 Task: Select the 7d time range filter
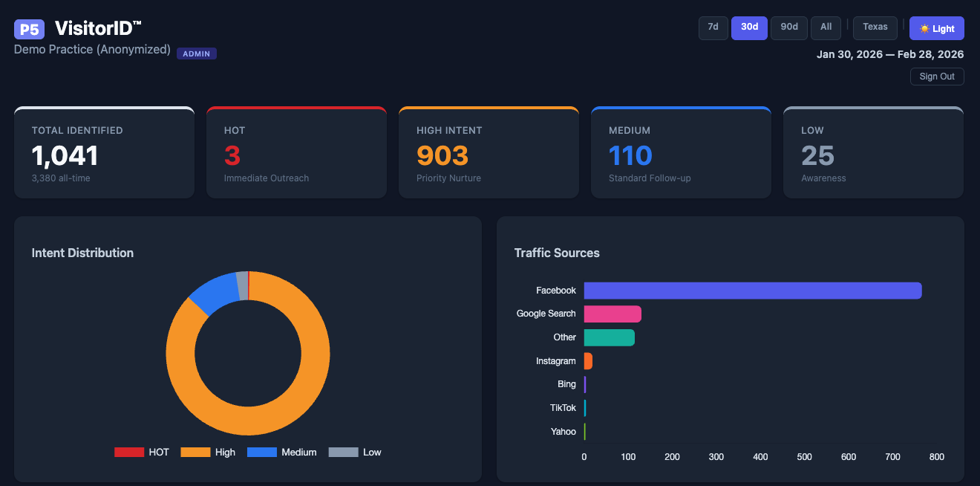click(x=713, y=27)
